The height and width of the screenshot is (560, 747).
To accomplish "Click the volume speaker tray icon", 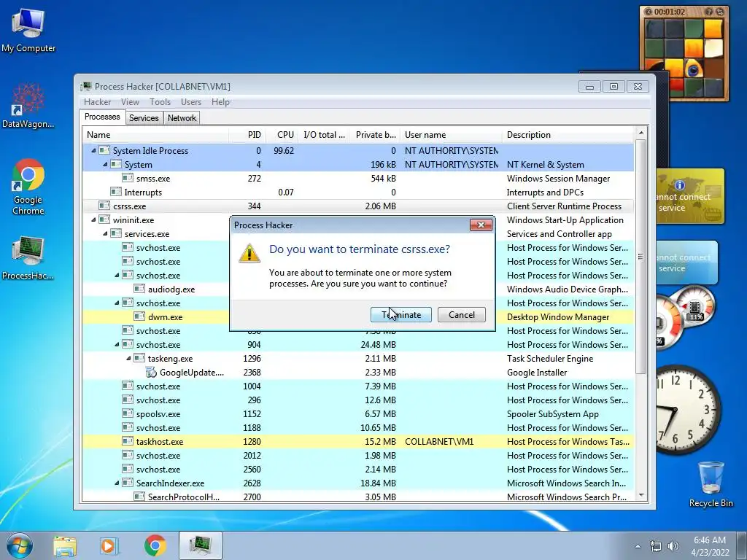I will tap(673, 546).
